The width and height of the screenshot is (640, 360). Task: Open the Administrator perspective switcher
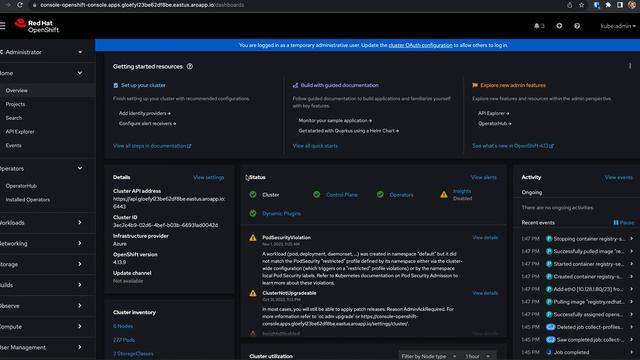pos(43,52)
